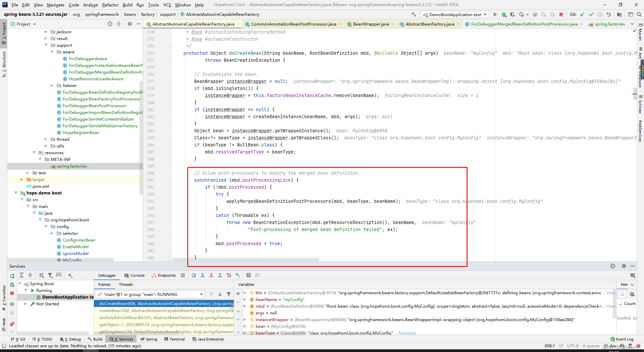Open the Project view mode dropdown
This screenshot has width=644, height=352.
23,24
